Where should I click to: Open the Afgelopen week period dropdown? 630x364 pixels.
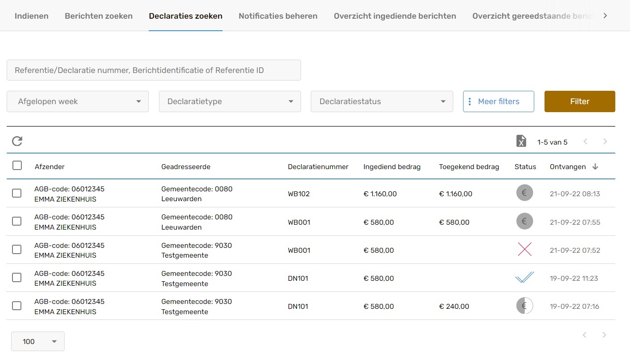tap(77, 101)
